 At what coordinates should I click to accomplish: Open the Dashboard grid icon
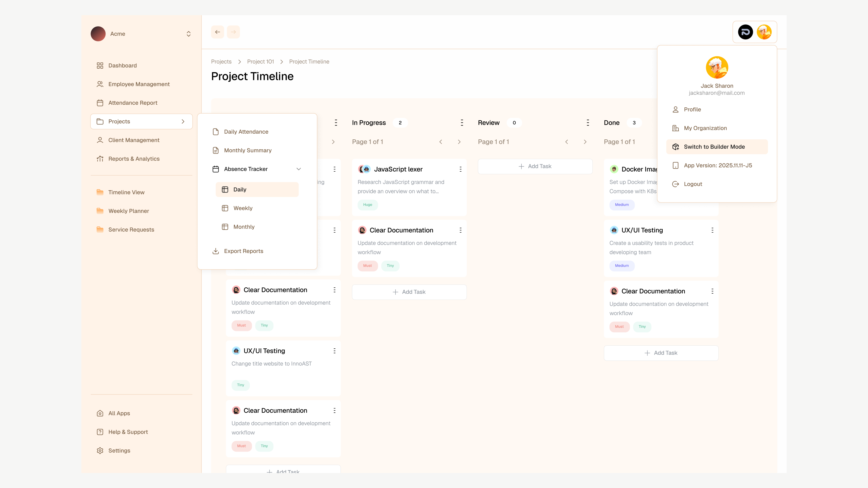[100, 65]
